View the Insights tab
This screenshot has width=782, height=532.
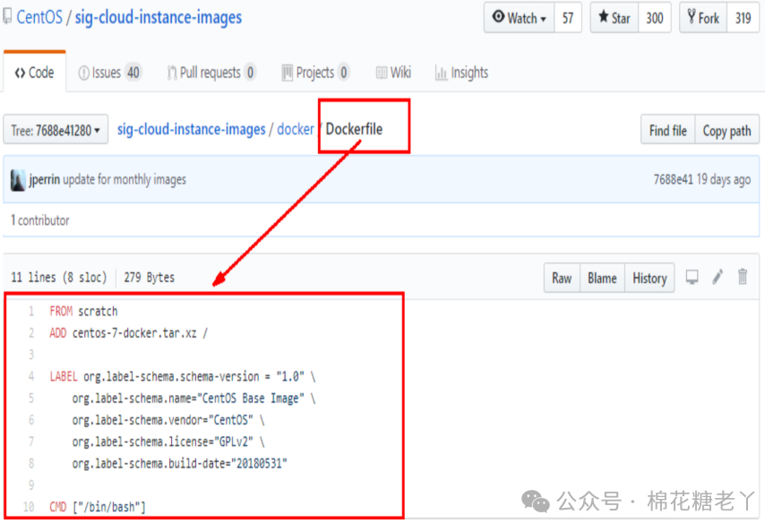pyautogui.click(x=462, y=73)
